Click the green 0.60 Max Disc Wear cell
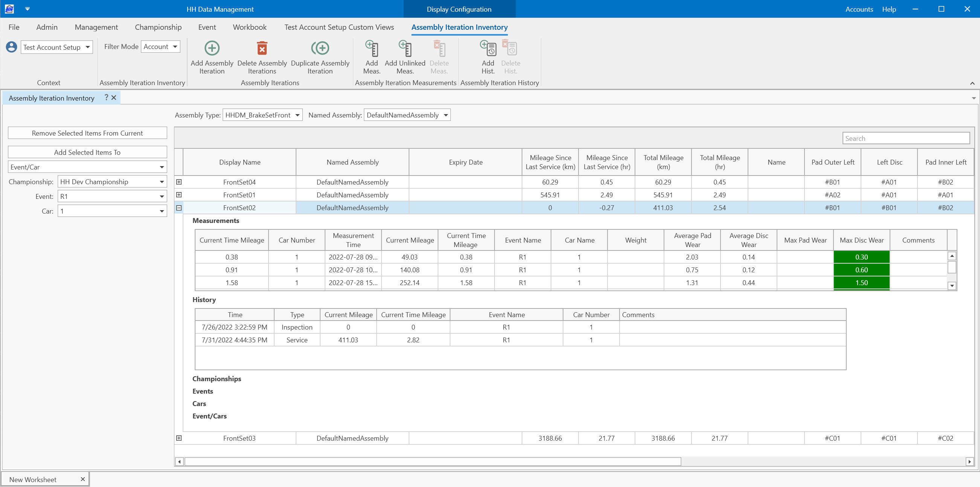 [861, 270]
